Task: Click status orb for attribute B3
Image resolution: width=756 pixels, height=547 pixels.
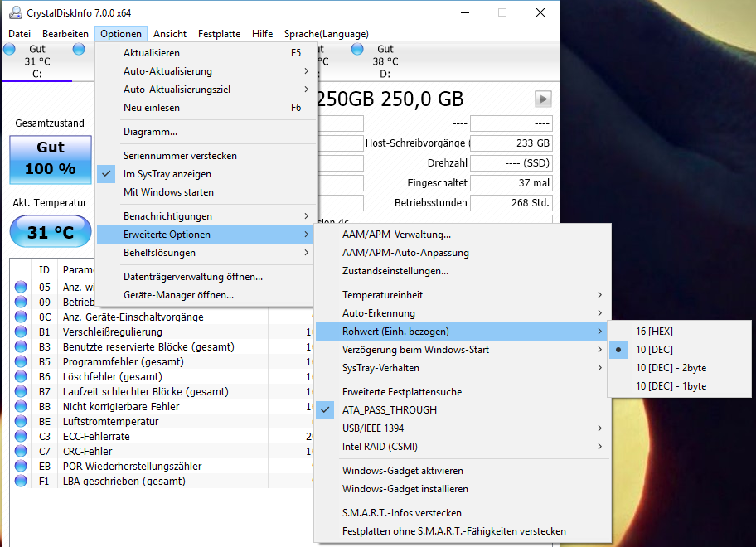Action: 21,346
